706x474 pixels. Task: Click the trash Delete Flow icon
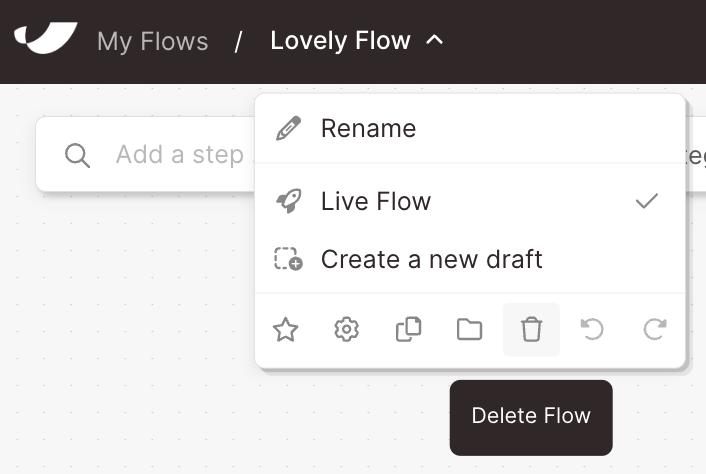point(531,330)
